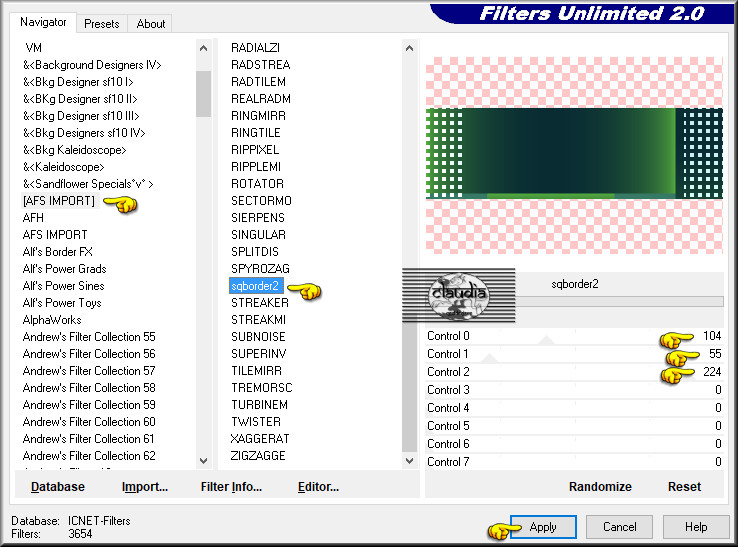Screen dimensions: 738x547
Task: Open the filter Editor...
Action: pyautogui.click(x=318, y=487)
